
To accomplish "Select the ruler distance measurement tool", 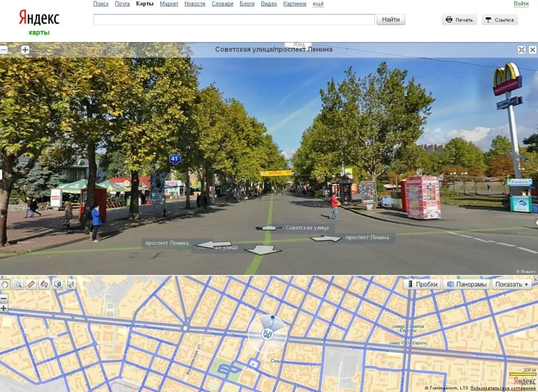I will click(x=31, y=284).
